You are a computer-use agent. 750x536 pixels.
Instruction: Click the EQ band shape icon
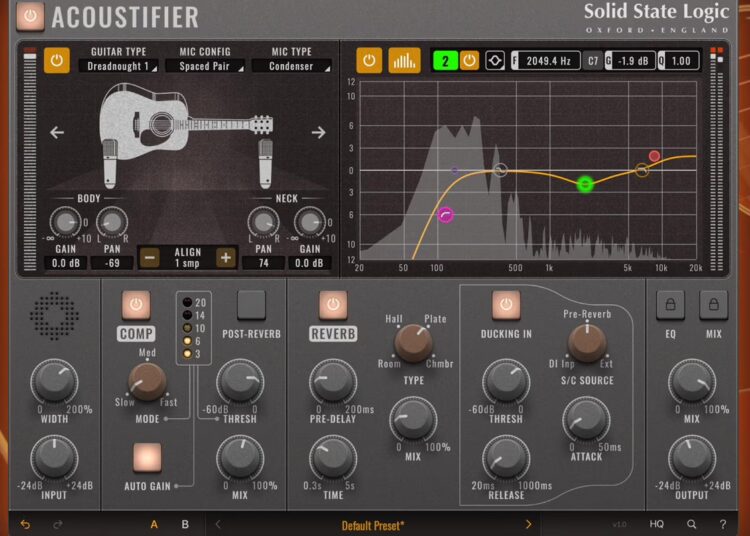pos(495,61)
